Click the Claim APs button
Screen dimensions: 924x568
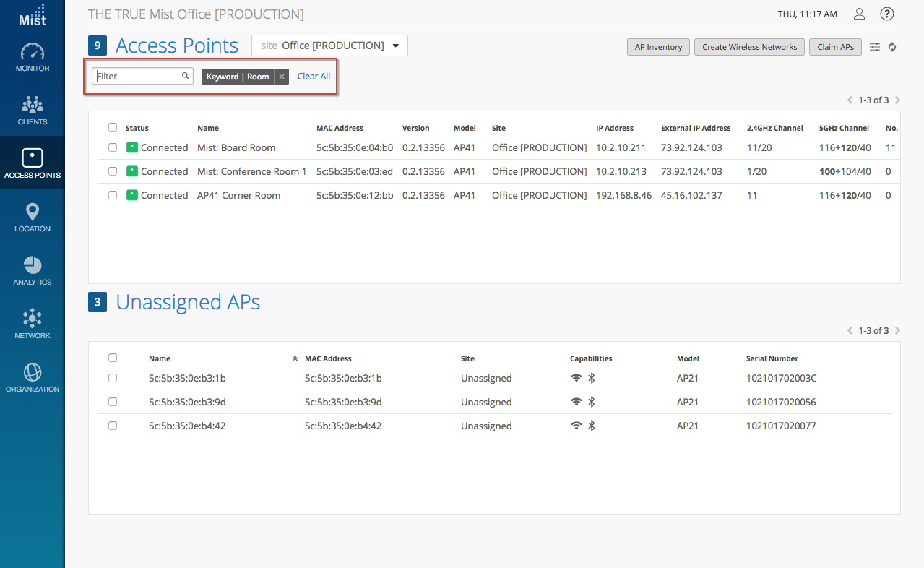835,47
